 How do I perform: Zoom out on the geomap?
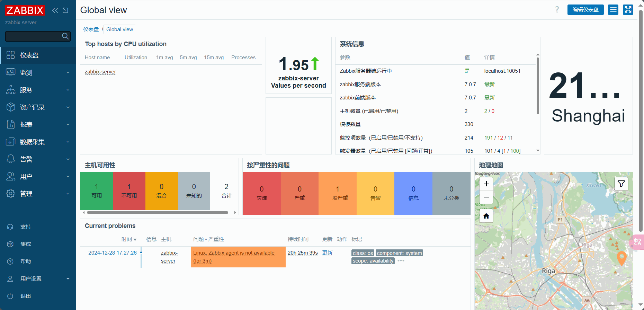(486, 197)
